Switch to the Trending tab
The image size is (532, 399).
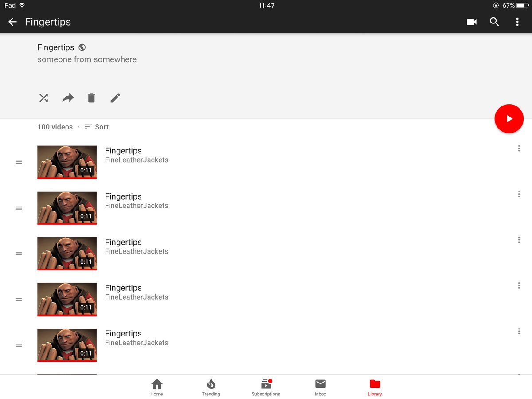pos(211,387)
